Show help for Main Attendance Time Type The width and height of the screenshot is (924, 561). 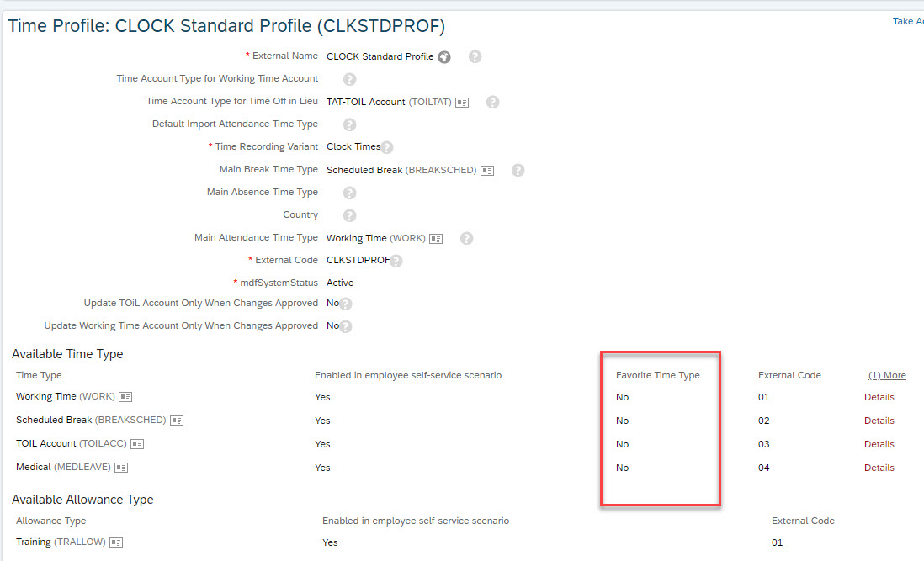(x=467, y=238)
